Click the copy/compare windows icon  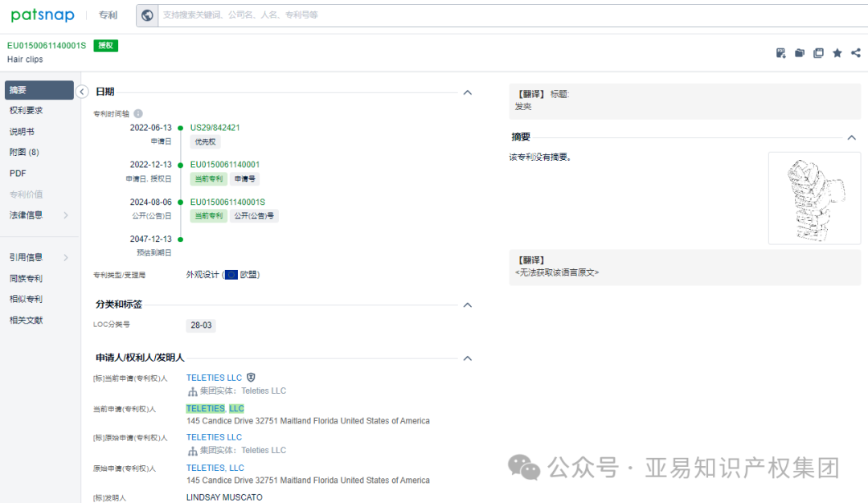point(818,53)
